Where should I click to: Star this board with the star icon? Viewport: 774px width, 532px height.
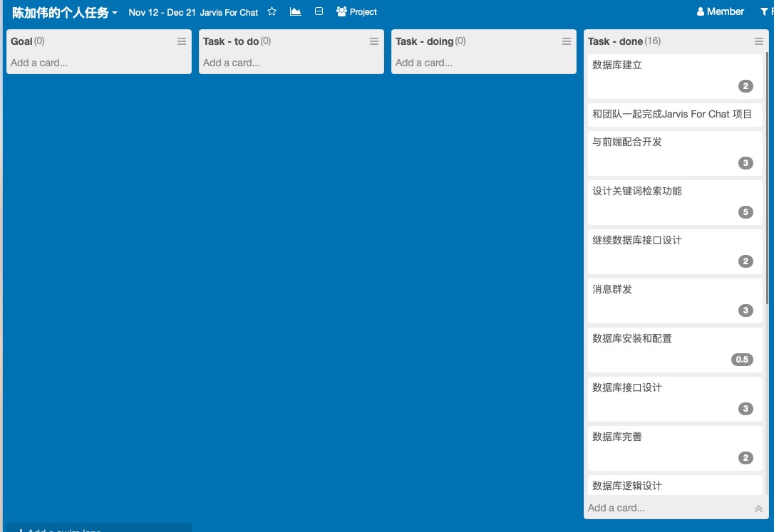pyautogui.click(x=272, y=11)
